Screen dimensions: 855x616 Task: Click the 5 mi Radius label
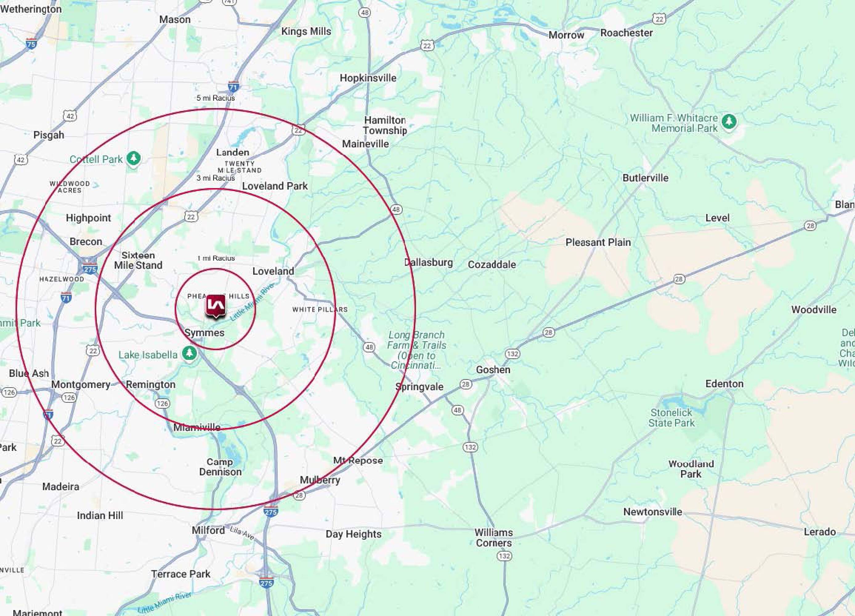click(x=215, y=98)
